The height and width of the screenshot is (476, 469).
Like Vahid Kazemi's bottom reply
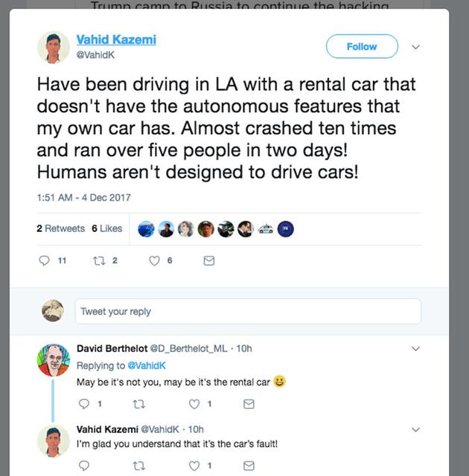tap(195, 466)
